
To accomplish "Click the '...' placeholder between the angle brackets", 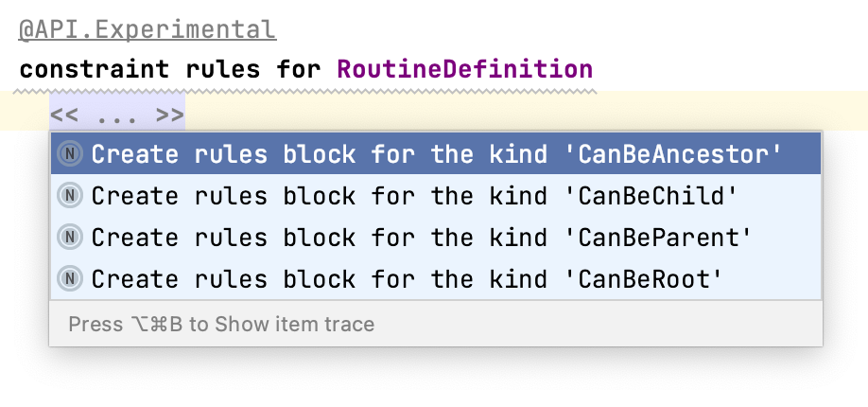I will click(x=118, y=116).
